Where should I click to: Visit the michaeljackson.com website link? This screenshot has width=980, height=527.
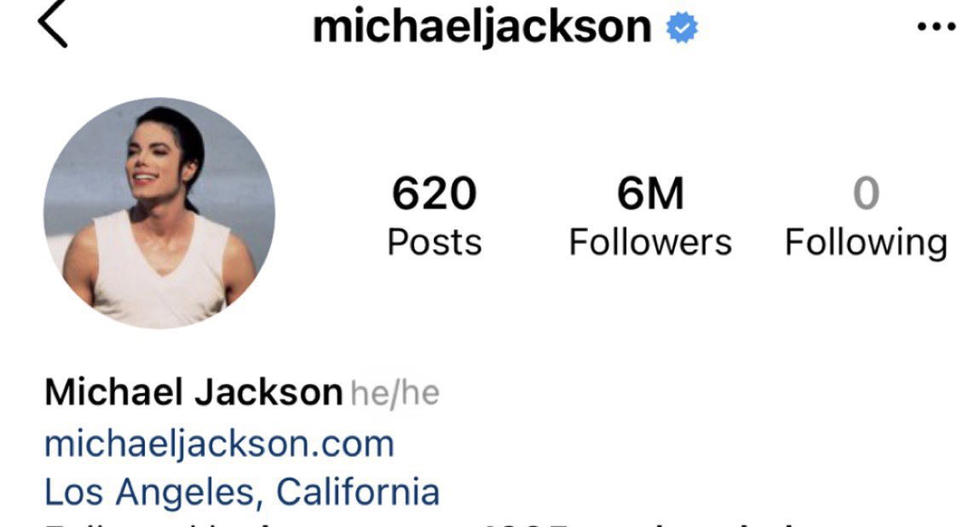click(219, 445)
